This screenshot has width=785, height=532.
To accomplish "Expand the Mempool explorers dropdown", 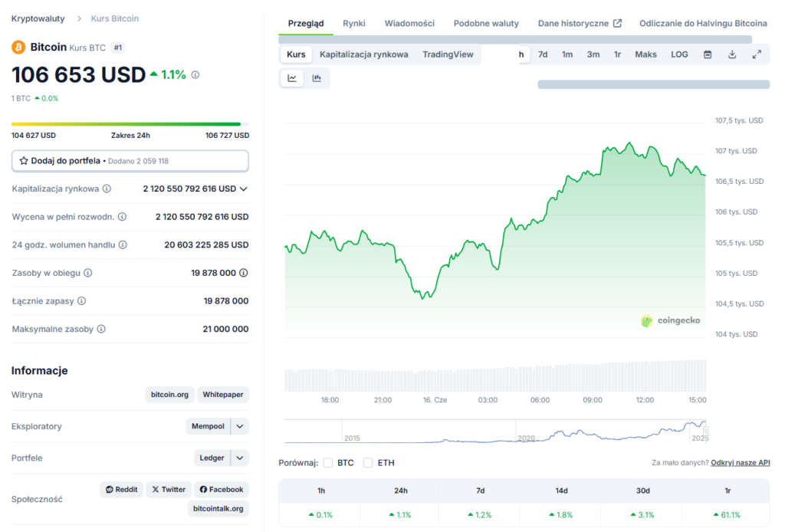I will pyautogui.click(x=240, y=426).
